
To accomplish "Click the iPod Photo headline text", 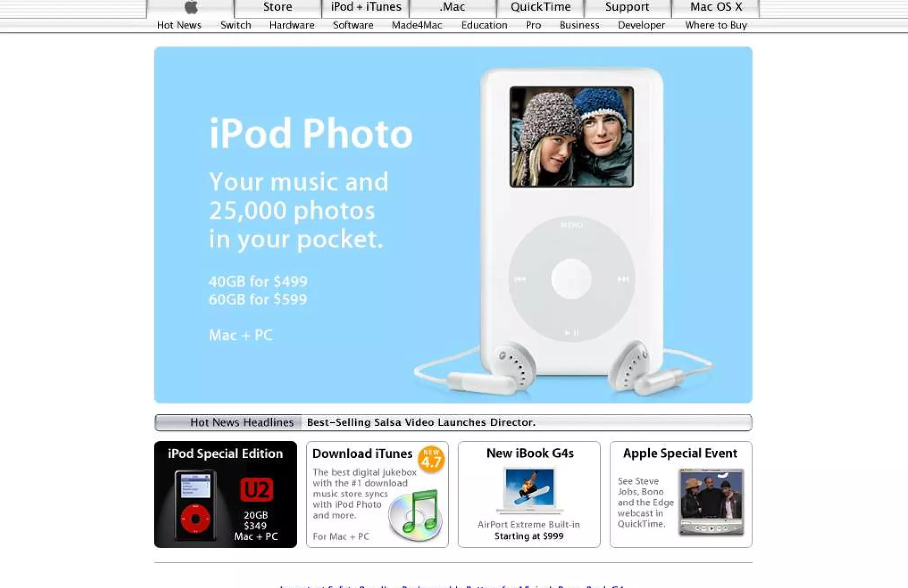I will 311,133.
